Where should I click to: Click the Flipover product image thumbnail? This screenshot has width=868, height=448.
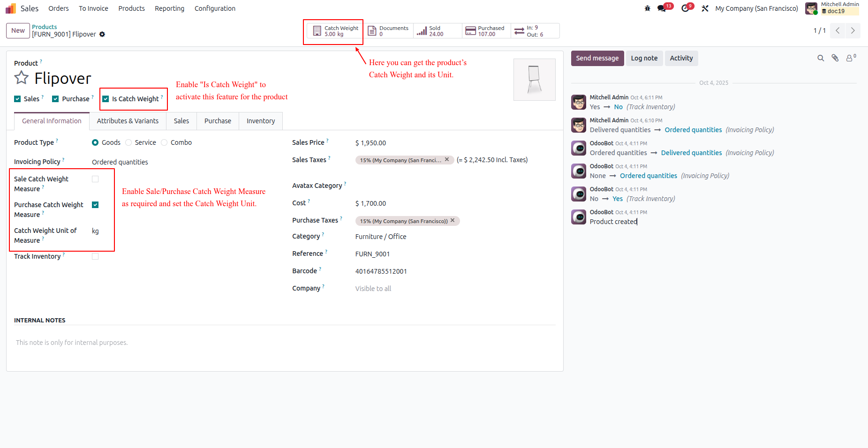click(x=535, y=80)
